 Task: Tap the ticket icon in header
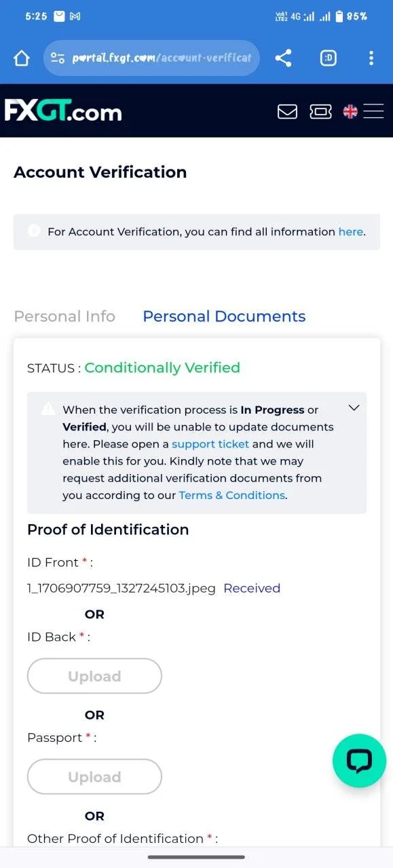pos(320,111)
